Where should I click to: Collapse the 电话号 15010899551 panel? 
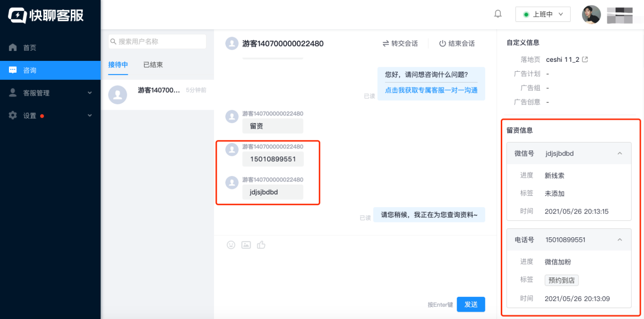tap(620, 240)
